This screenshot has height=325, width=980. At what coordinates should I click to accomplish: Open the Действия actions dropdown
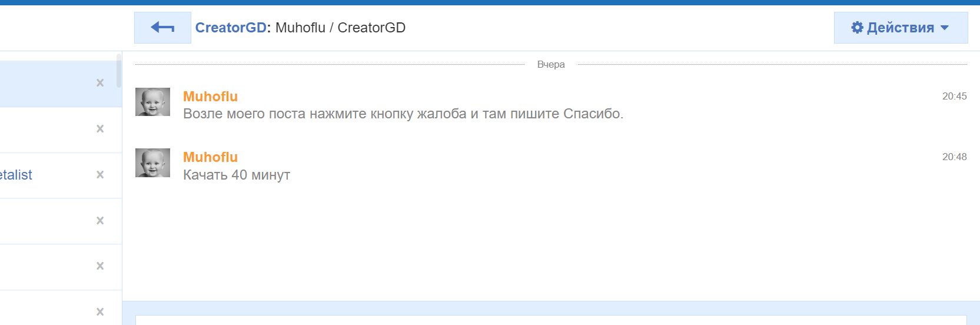point(901,28)
